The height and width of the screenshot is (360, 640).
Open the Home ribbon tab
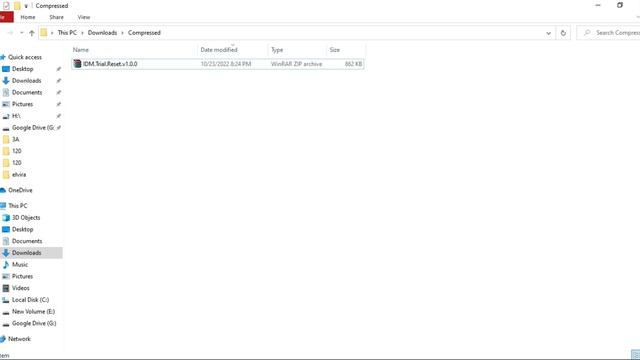pos(28,17)
